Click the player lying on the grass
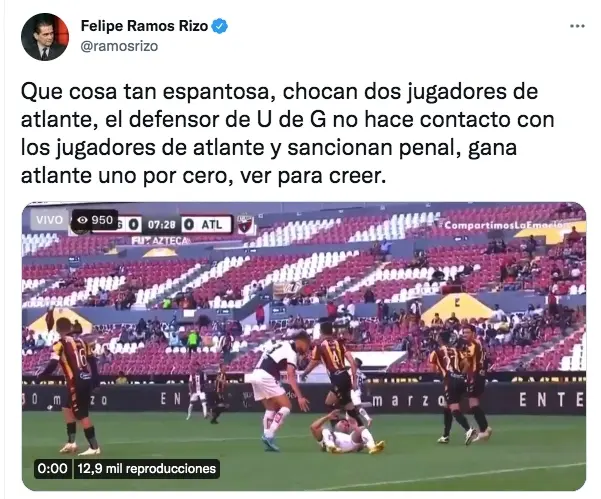This screenshot has height=499, width=601. [347, 433]
